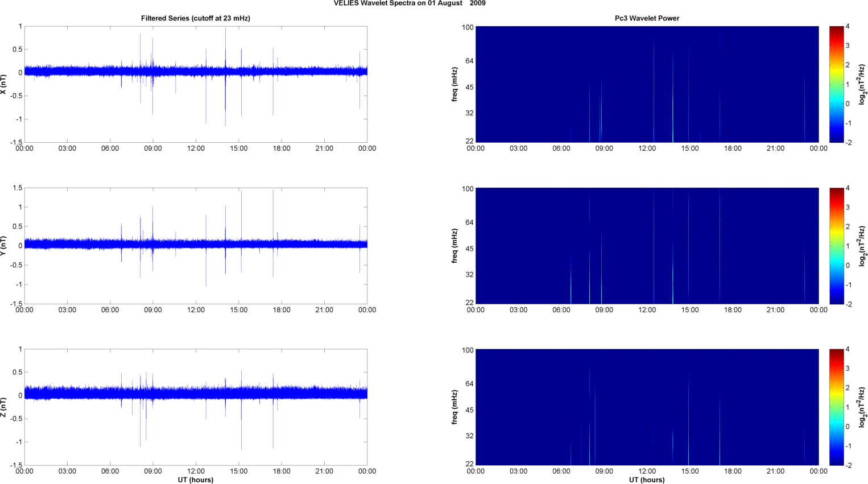Select the 'Filtered Series (cutoff at 23 mHz)' heading
The width and height of the screenshot is (868, 484).
click(x=196, y=18)
